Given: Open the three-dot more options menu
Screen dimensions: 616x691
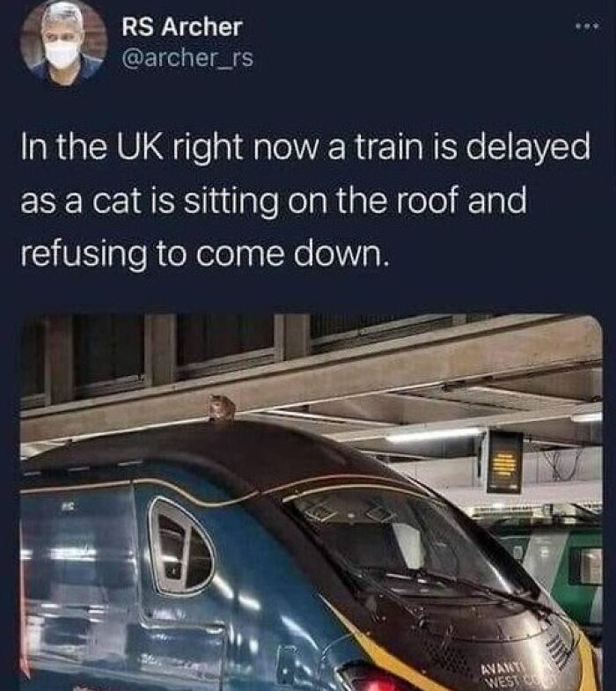Looking at the screenshot, I should [x=586, y=28].
